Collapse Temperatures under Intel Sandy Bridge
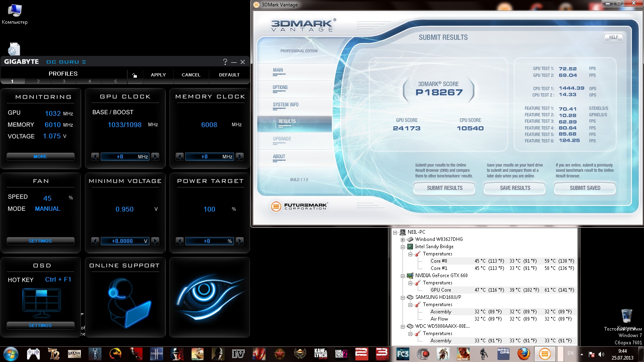644x362 pixels. pos(410,254)
